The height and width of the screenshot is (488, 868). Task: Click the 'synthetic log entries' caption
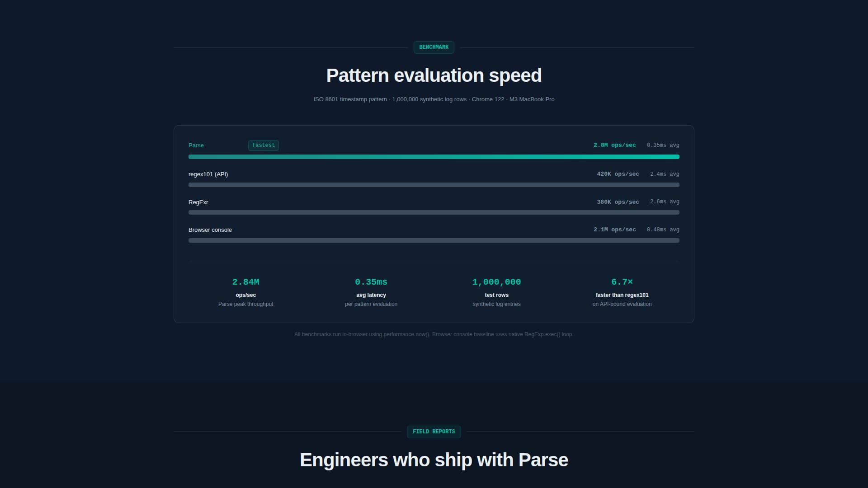tap(496, 304)
